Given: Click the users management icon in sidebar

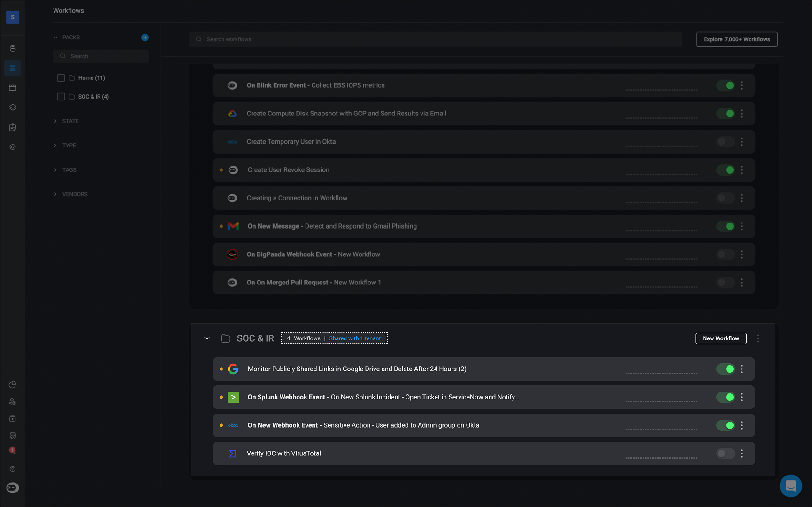Looking at the screenshot, I should (13, 401).
